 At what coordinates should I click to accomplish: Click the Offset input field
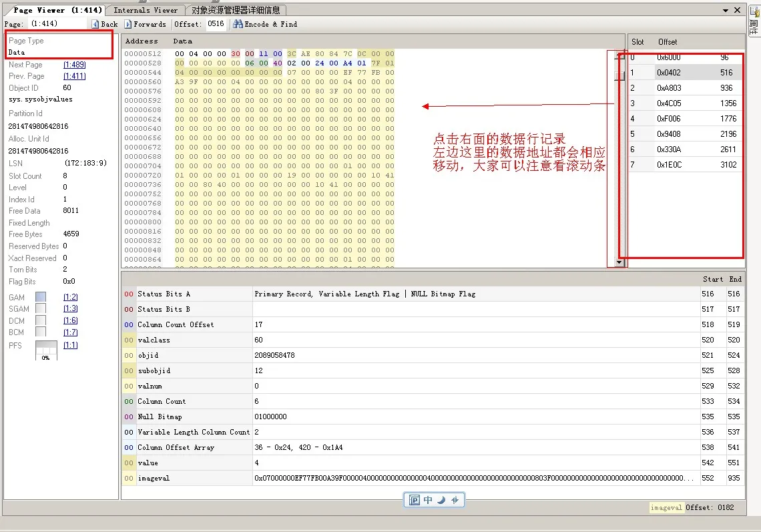tap(216, 24)
